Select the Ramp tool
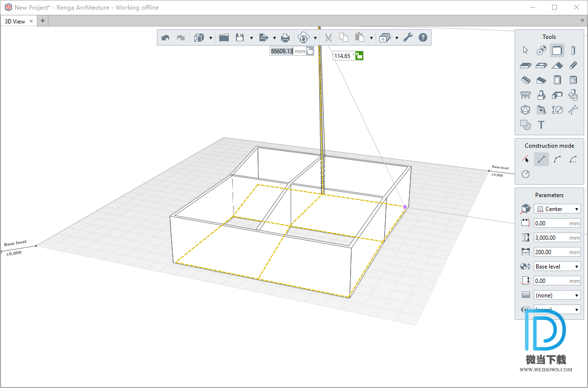Screen dimensions: 588x388 pos(541,80)
